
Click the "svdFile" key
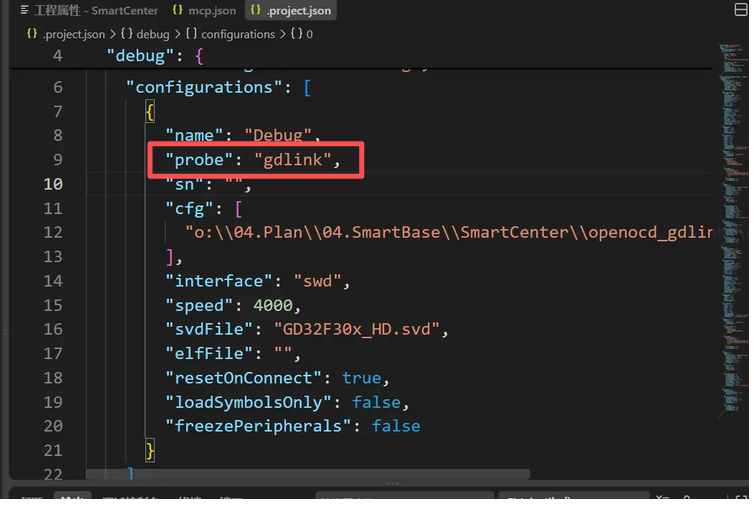[x=210, y=331]
